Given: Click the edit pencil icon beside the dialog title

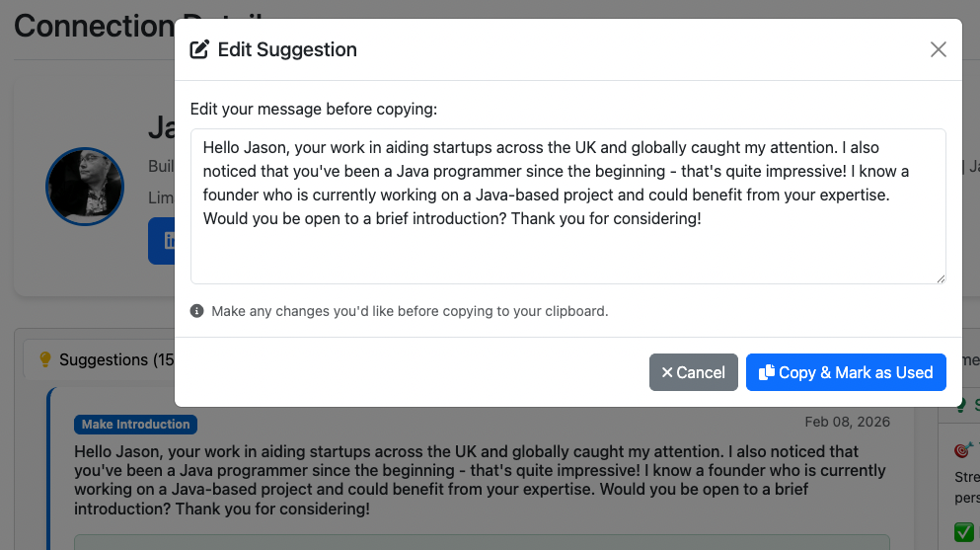Looking at the screenshot, I should pyautogui.click(x=199, y=49).
